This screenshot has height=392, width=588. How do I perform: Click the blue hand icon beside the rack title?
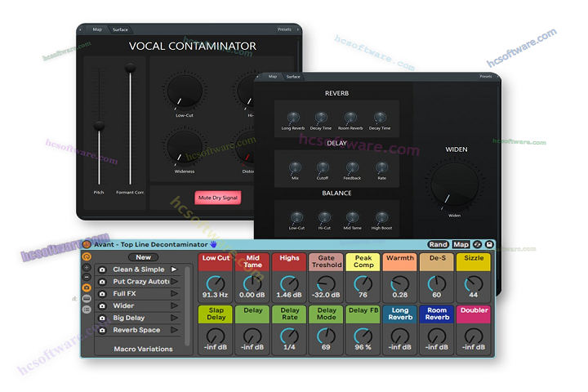coord(213,244)
